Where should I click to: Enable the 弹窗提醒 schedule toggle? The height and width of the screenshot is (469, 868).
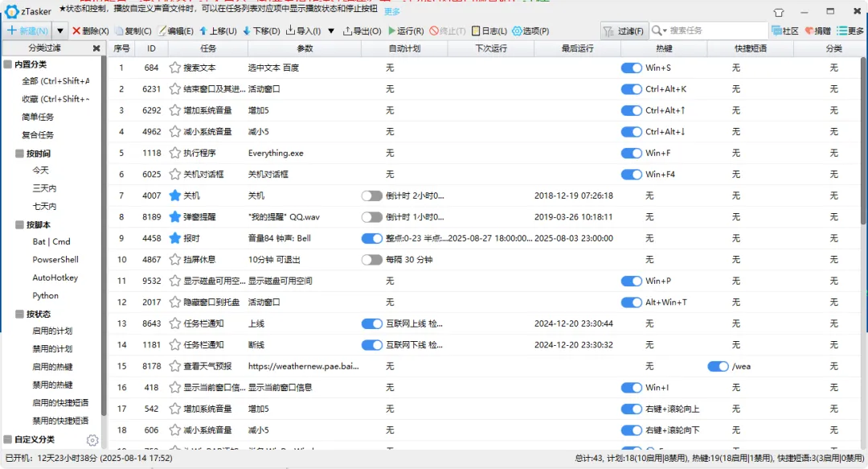pyautogui.click(x=371, y=216)
